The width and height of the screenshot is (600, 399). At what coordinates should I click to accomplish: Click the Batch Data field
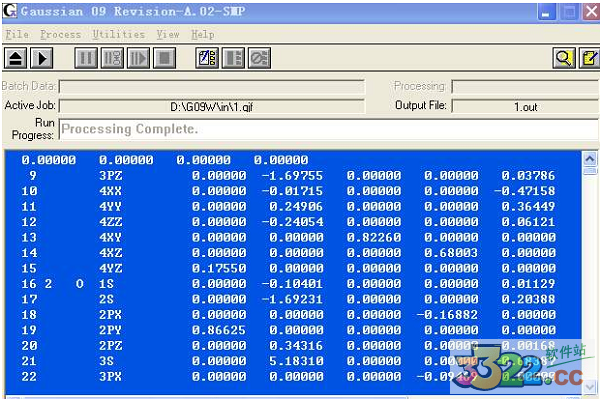click(x=212, y=86)
